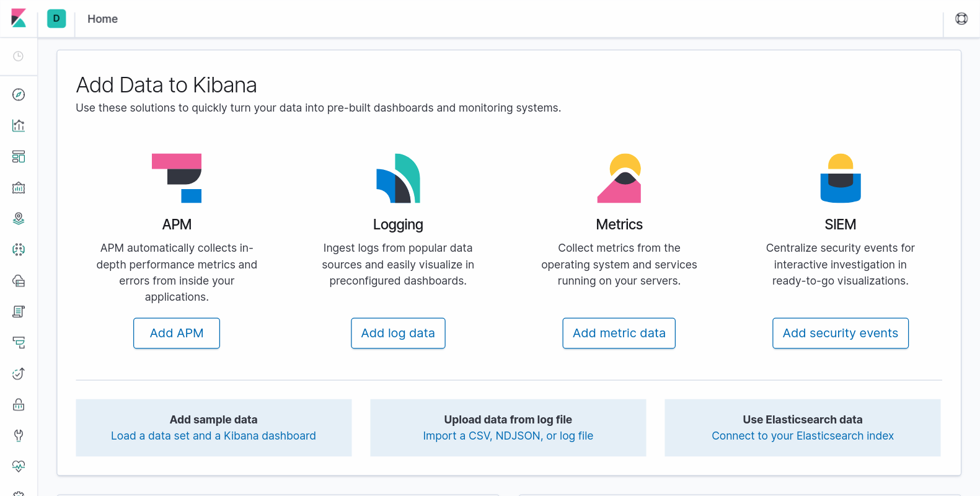Open Canvas from the sidebar
The height and width of the screenshot is (496, 980).
19,188
